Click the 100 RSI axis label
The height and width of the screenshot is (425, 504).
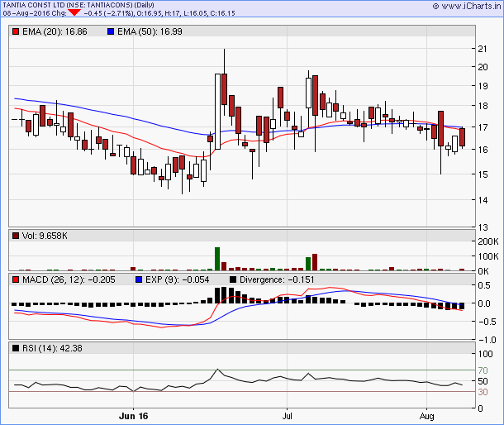click(485, 354)
